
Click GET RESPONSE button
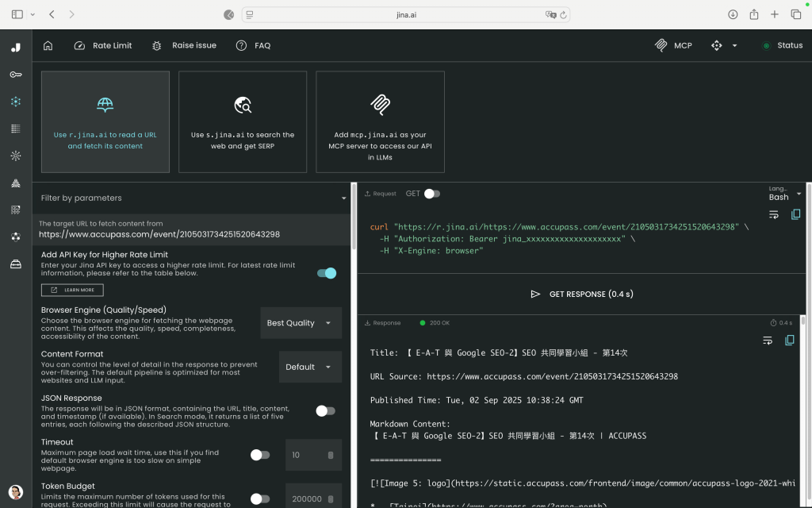582,294
